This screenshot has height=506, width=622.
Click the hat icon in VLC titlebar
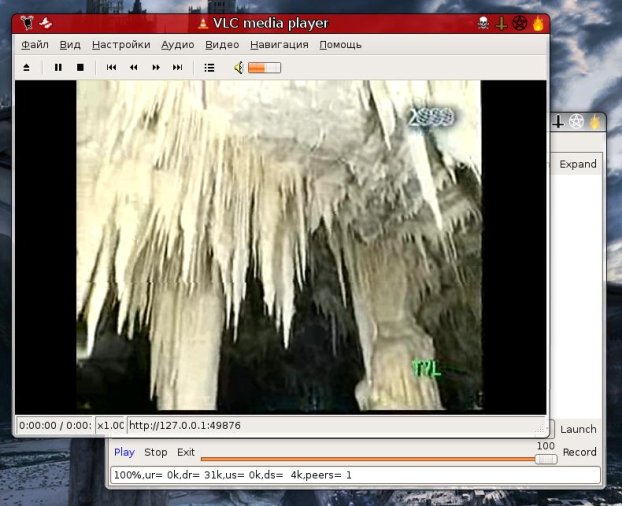pyautogui.click(x=46, y=23)
